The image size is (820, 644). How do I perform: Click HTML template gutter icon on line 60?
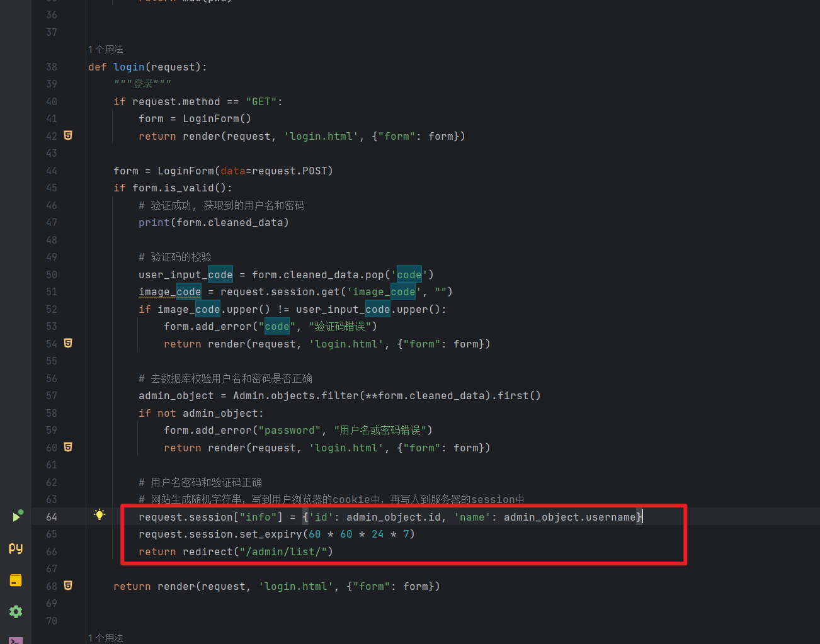coord(68,447)
